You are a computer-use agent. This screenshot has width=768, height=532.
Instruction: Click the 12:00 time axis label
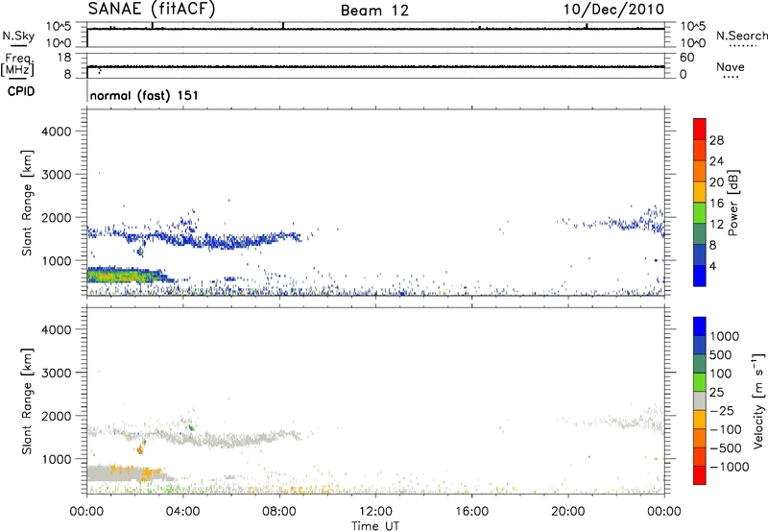(x=375, y=512)
